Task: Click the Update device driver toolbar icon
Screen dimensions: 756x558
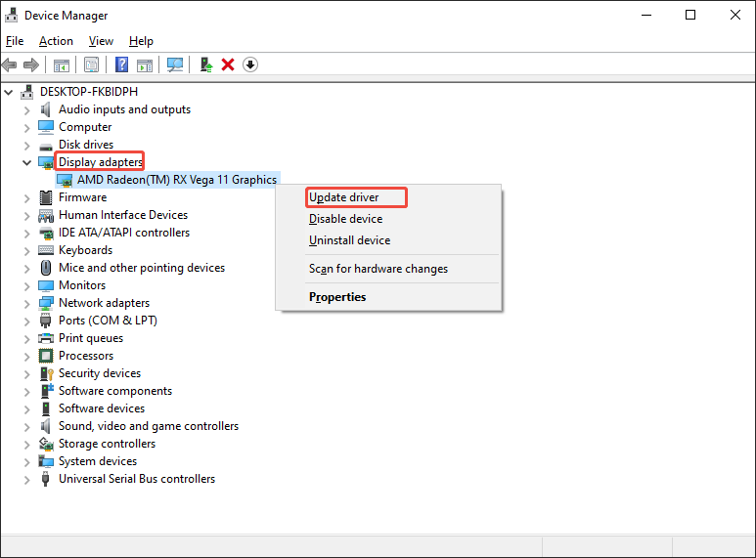Action: click(x=206, y=64)
